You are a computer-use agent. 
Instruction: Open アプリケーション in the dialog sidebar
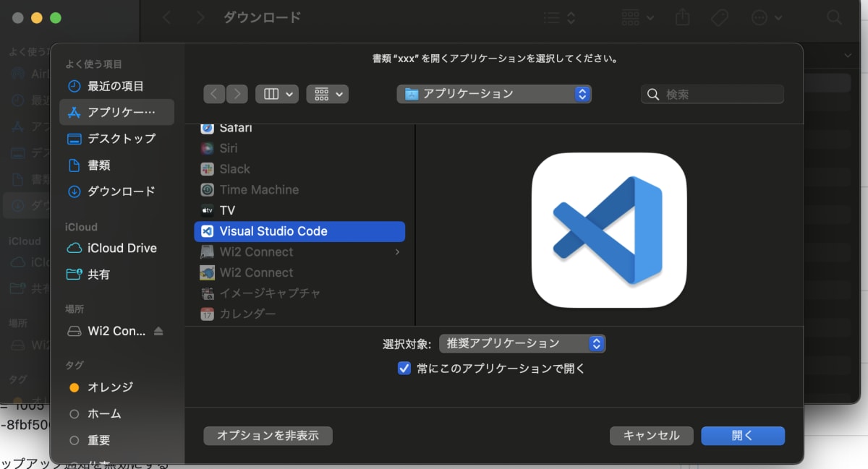116,112
